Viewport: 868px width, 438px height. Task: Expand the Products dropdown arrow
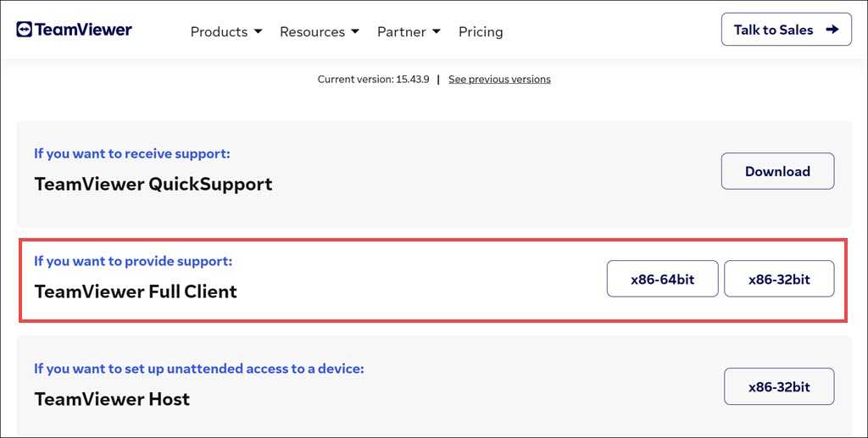(259, 32)
